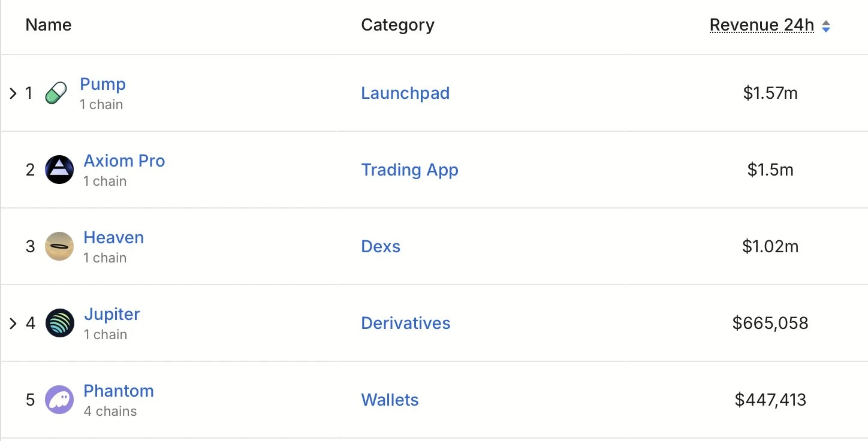
Task: Select the Wallets category link
Action: (x=390, y=400)
